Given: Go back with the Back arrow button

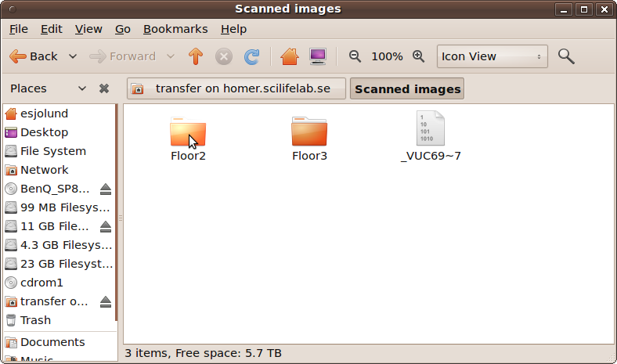Looking at the screenshot, I should (x=34, y=56).
